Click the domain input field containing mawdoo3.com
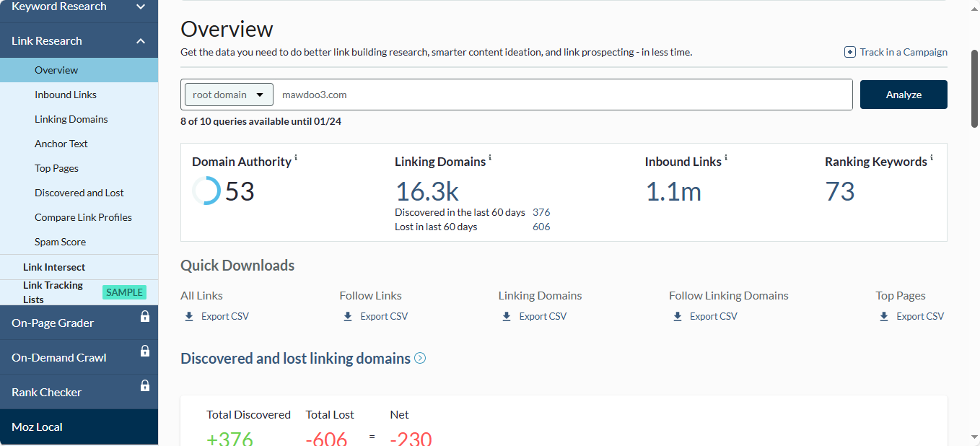Viewport: 980px width, 446px height. click(x=563, y=95)
